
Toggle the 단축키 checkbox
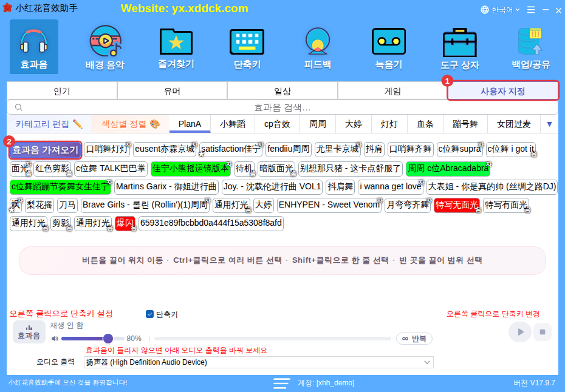(149, 314)
